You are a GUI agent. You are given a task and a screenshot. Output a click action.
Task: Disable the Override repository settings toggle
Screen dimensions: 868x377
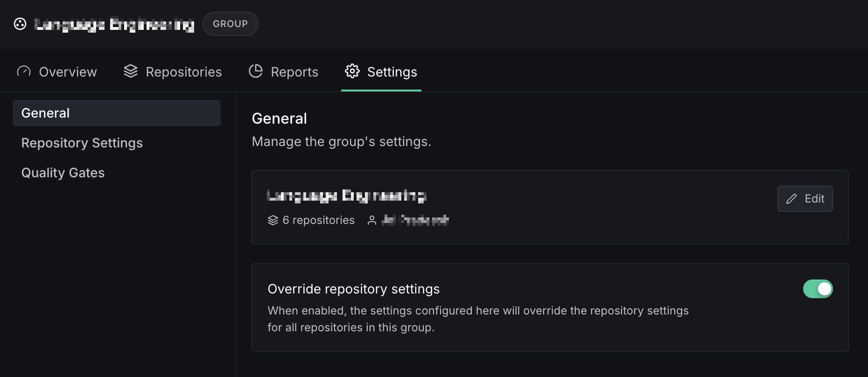pyautogui.click(x=818, y=289)
